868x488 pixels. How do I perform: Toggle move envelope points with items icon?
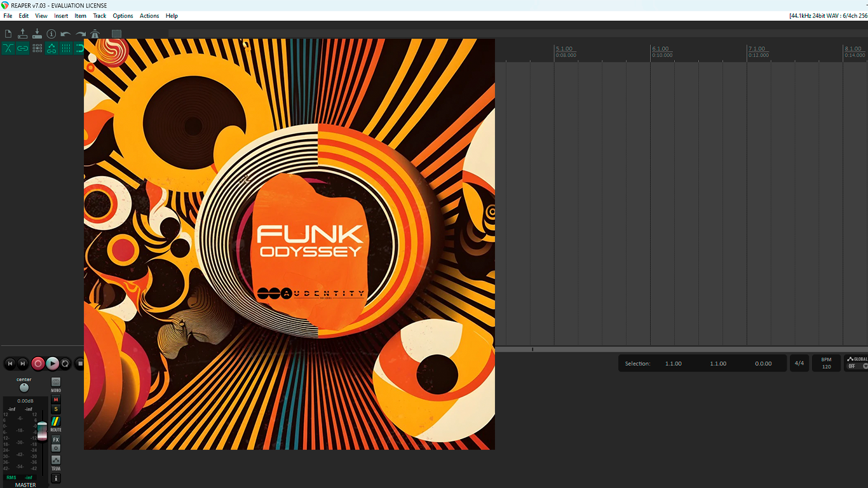click(51, 48)
